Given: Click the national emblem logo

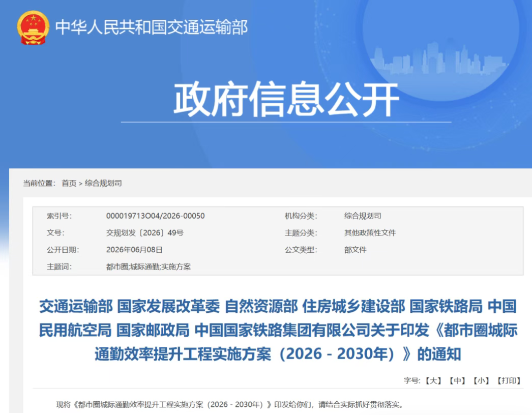Looking at the screenshot, I should 33,27.
